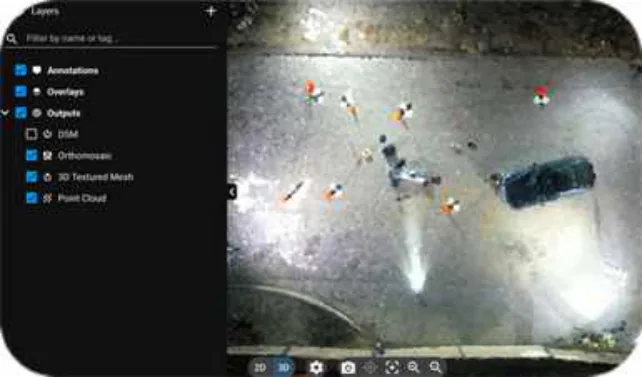Click the fit to view icon
Viewport: 642px width, 377px height.
(x=392, y=368)
